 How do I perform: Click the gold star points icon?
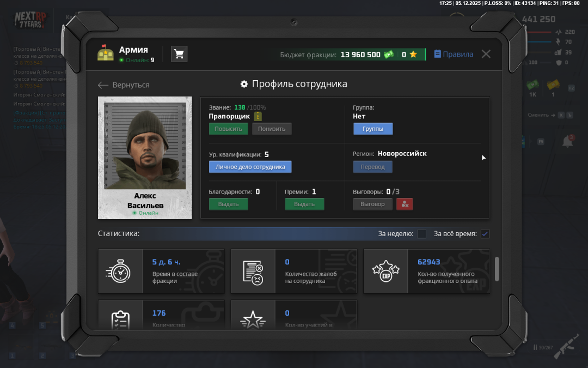pos(413,55)
